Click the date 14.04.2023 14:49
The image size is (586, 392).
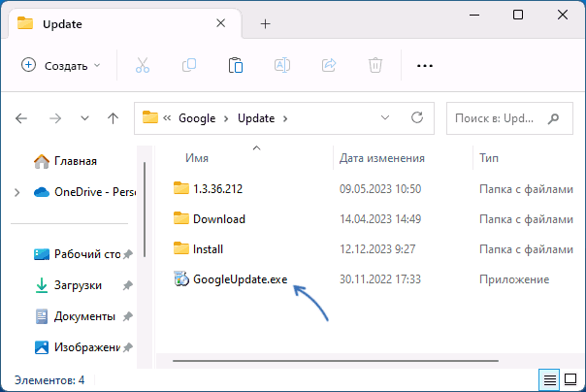(x=379, y=219)
